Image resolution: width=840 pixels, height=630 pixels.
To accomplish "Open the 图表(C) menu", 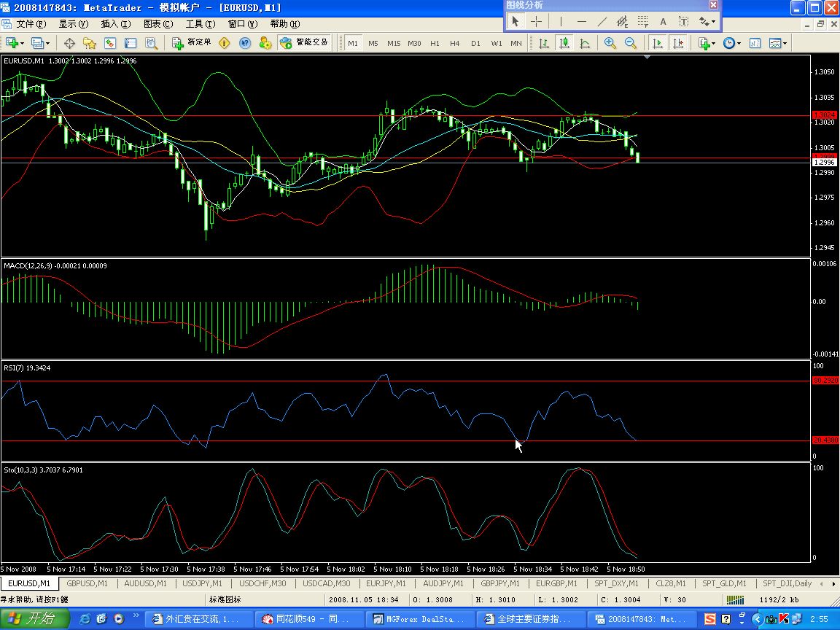I will coord(157,23).
